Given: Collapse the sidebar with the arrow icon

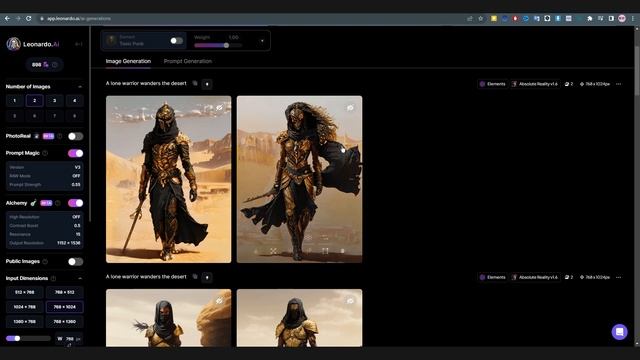Looking at the screenshot, I should pyautogui.click(x=78, y=44).
